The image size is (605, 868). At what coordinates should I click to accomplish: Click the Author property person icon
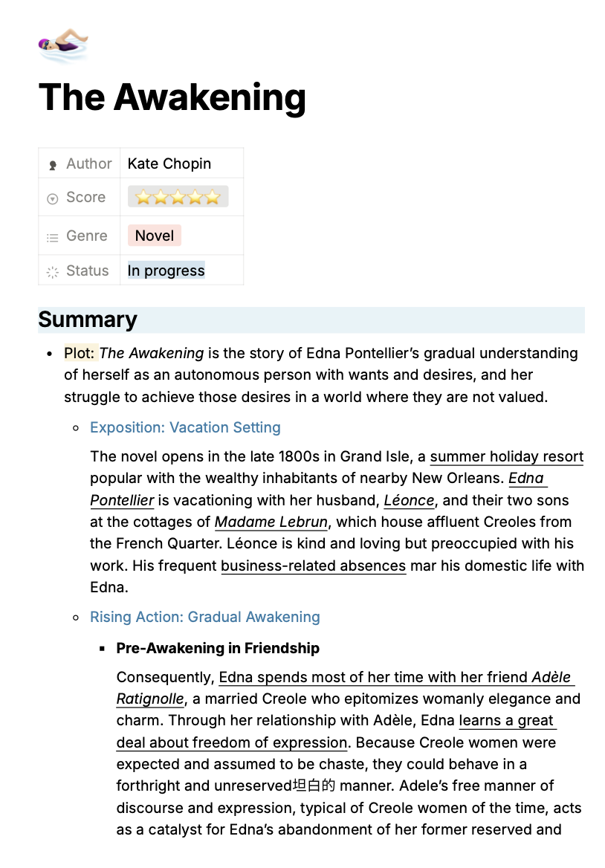(x=53, y=164)
